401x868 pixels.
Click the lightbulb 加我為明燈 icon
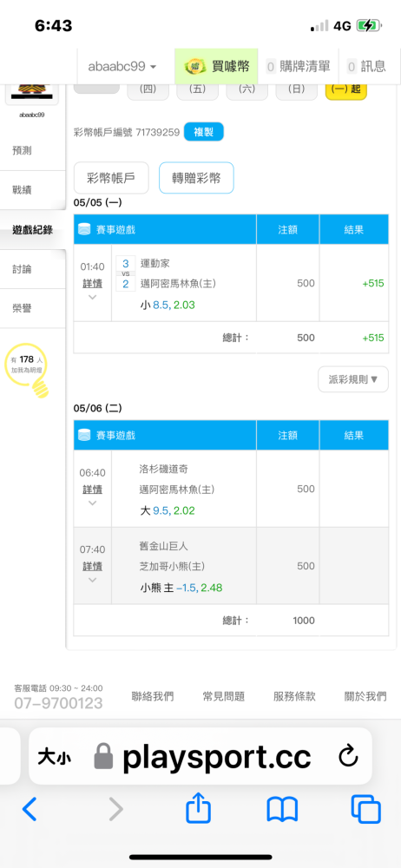pyautogui.click(x=27, y=371)
